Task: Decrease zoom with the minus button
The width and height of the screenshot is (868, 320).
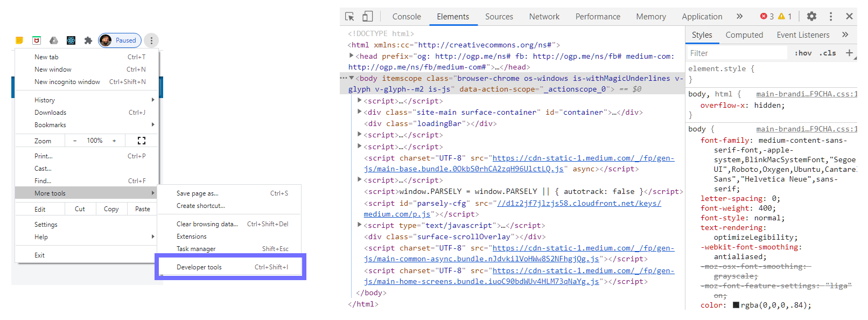Action: (75, 141)
